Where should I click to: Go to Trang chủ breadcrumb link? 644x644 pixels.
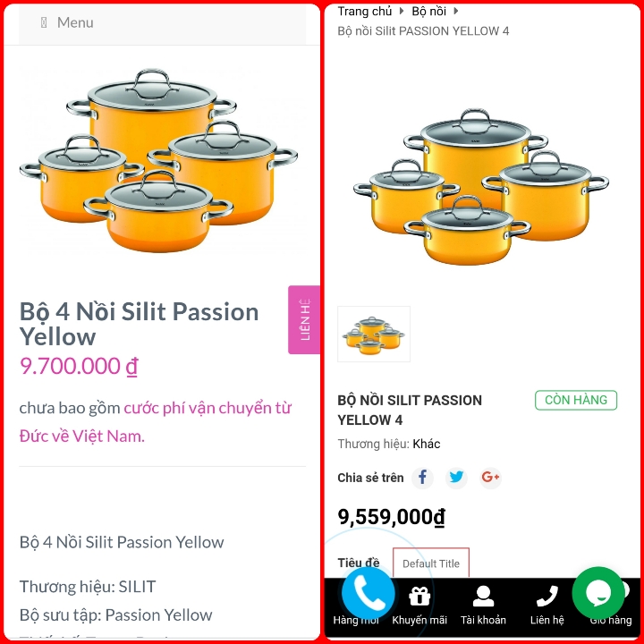point(365,12)
